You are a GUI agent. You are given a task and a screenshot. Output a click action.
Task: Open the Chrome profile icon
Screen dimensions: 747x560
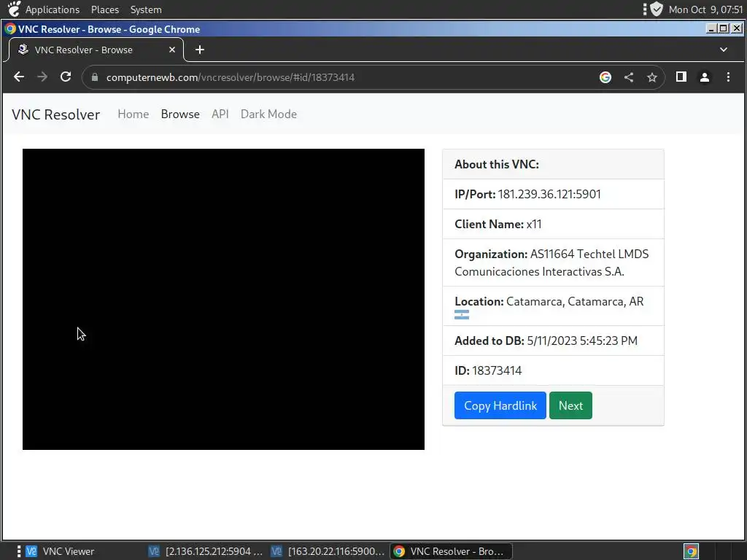click(x=705, y=77)
